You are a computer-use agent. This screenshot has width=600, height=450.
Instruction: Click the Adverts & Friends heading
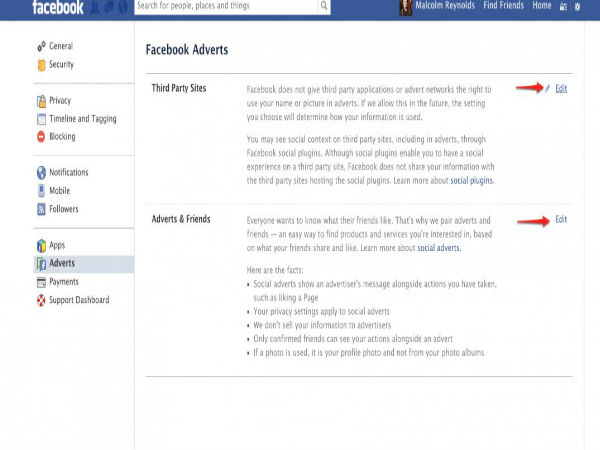[x=181, y=219]
